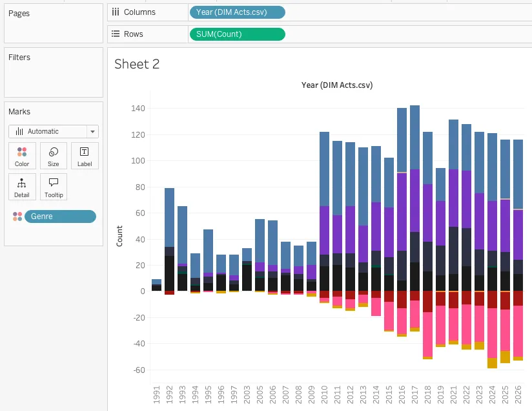
Task: Click the dropdown arrow on mark type selector
Action: pyautogui.click(x=93, y=132)
